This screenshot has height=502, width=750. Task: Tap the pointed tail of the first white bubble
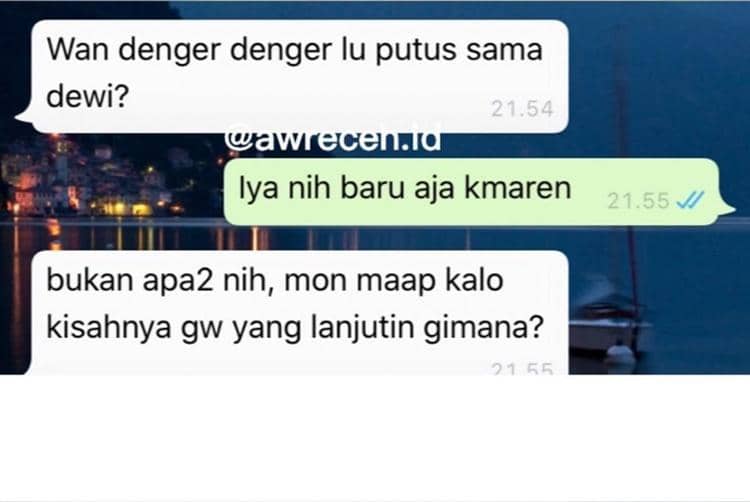click(24, 115)
